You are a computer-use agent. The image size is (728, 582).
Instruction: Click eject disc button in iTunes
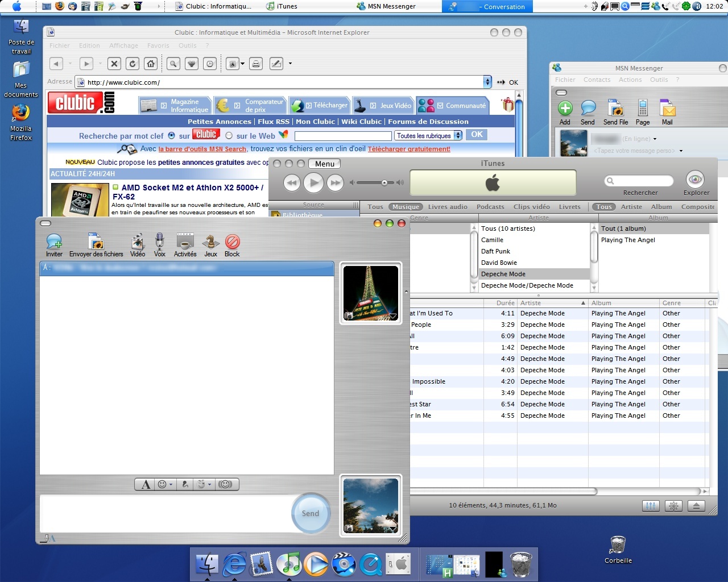tap(696, 506)
